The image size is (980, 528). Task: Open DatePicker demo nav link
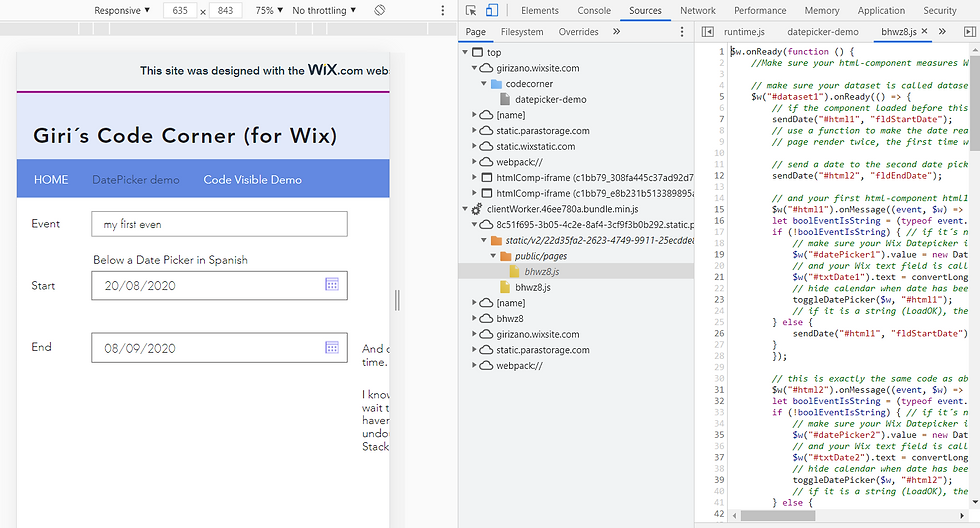[136, 179]
